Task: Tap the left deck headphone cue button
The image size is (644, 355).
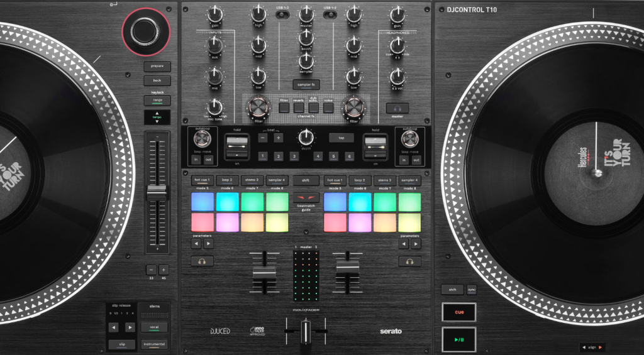Action: pyautogui.click(x=202, y=261)
